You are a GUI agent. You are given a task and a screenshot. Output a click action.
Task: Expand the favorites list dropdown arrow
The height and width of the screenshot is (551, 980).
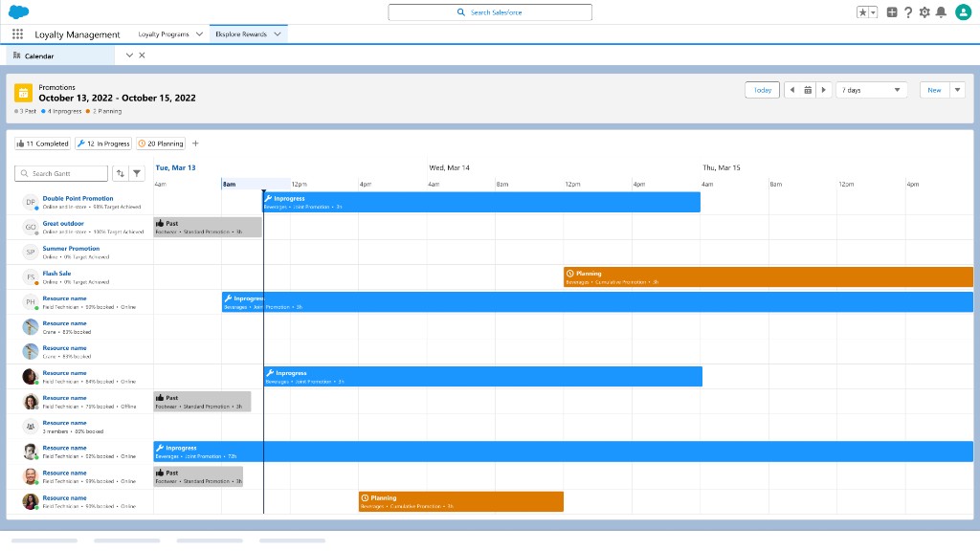tap(873, 11)
